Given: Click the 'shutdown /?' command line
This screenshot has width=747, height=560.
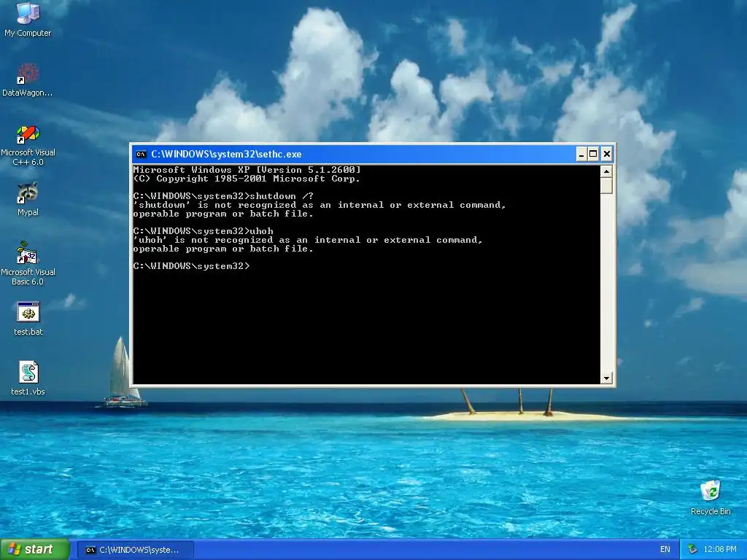Looking at the screenshot, I should (x=223, y=196).
